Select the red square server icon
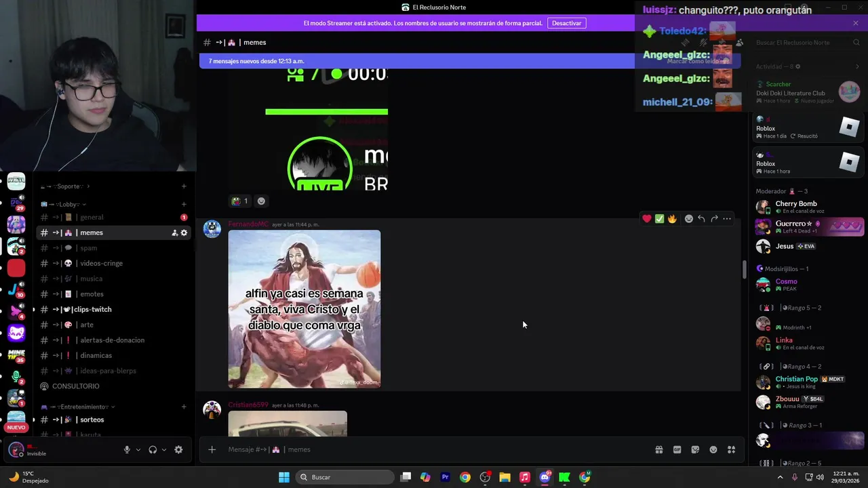The image size is (868, 488). coord(16,268)
